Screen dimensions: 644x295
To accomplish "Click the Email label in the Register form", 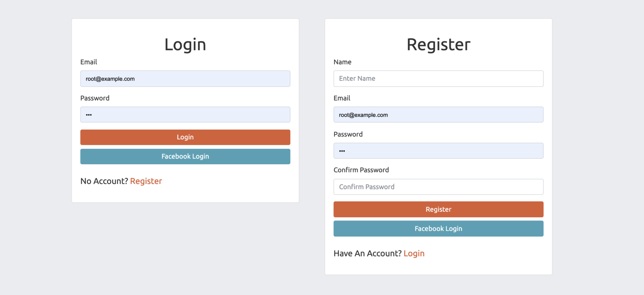I will 342,98.
